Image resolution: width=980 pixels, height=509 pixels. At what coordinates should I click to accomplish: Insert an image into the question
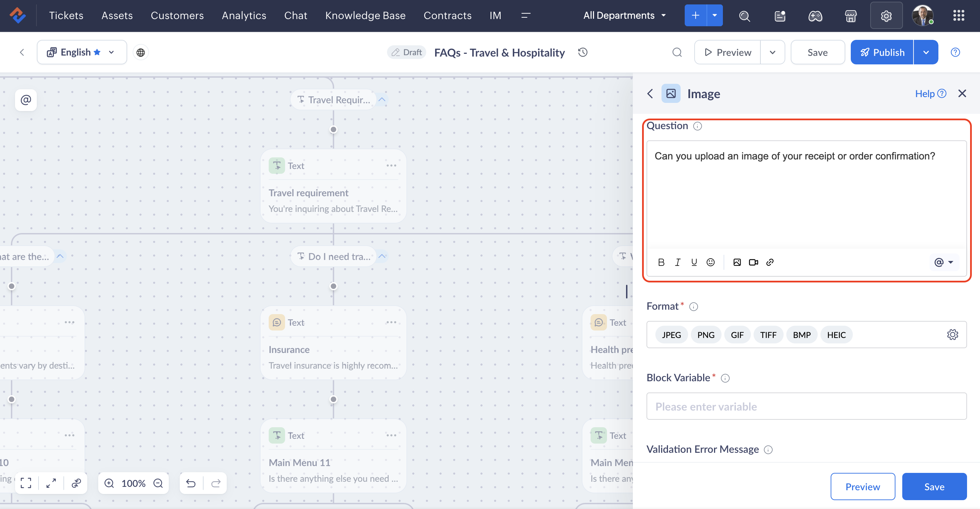pos(737,262)
